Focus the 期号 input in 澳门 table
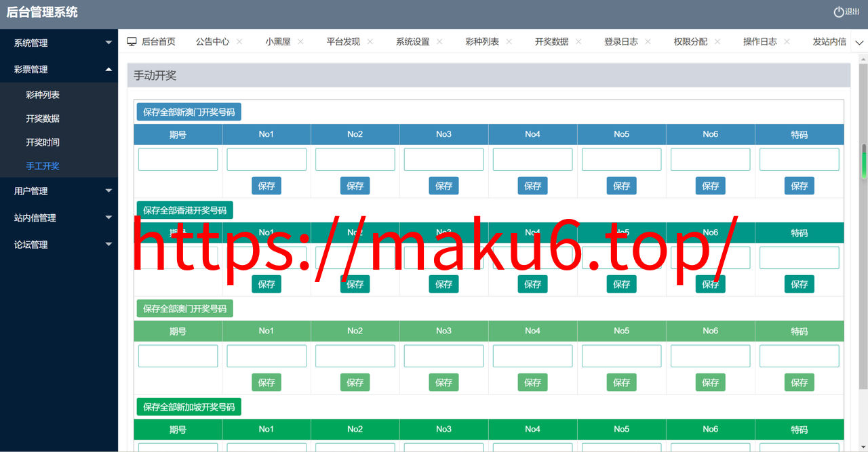 [178, 356]
